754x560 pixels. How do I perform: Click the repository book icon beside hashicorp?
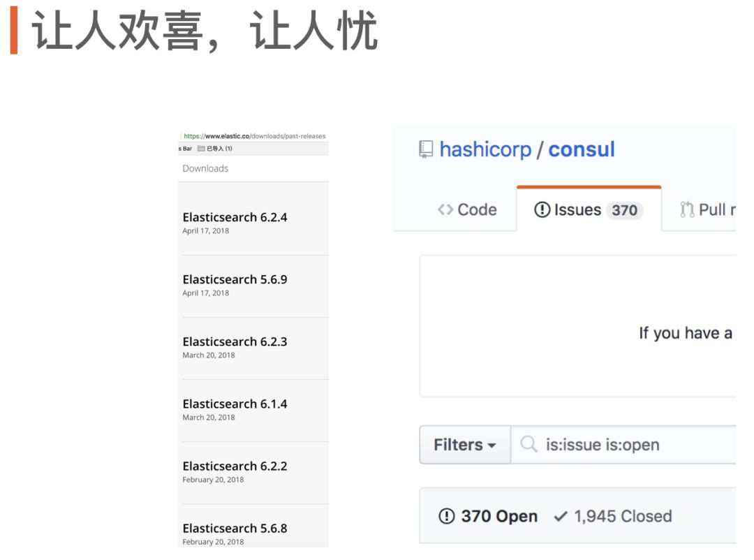pyautogui.click(x=426, y=149)
